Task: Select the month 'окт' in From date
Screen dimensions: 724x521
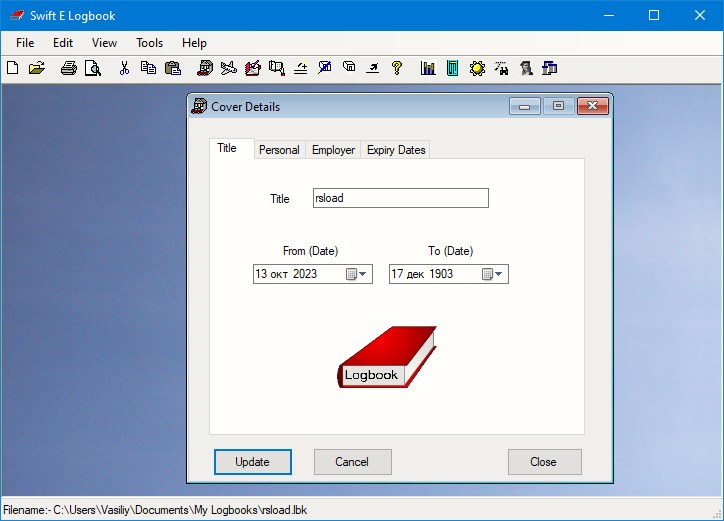Action: [x=279, y=274]
